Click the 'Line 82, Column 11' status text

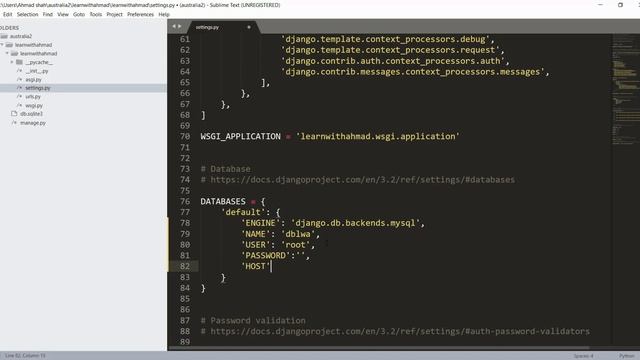click(x=25, y=356)
